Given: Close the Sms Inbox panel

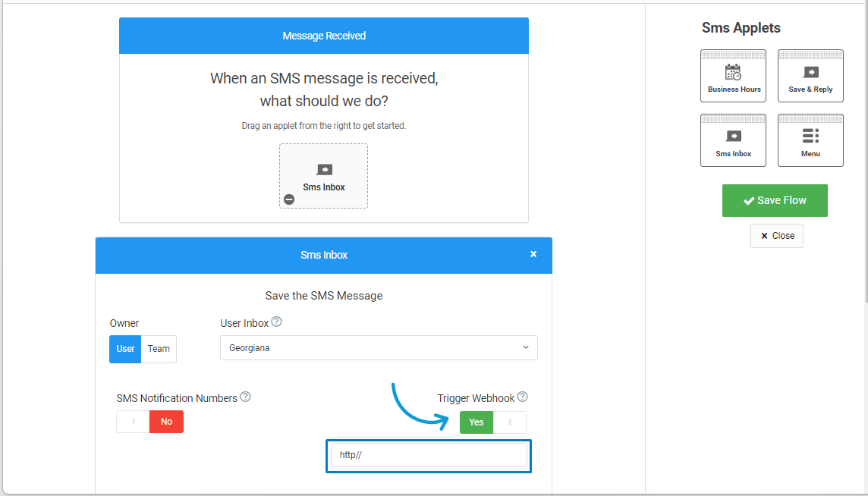Looking at the screenshot, I should (533, 254).
